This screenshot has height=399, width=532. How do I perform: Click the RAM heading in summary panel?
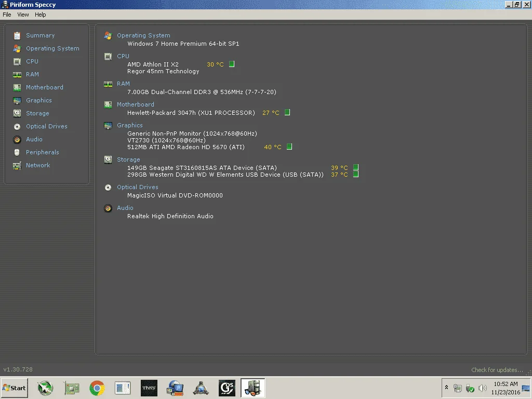coord(123,84)
